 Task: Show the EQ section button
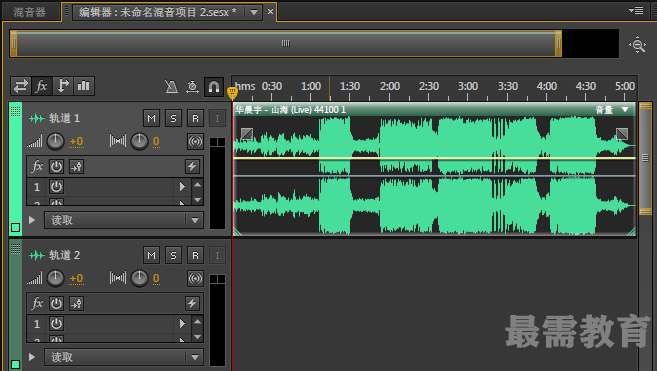point(84,86)
